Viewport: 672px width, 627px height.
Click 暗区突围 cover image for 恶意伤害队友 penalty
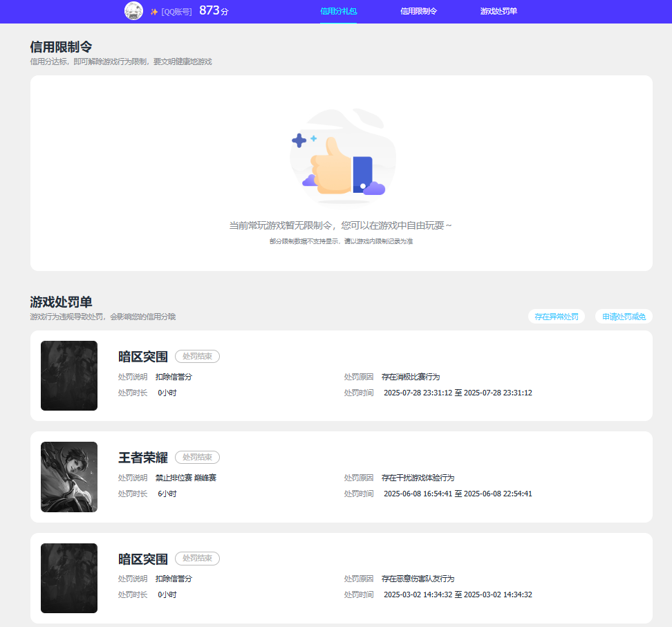pyautogui.click(x=69, y=578)
